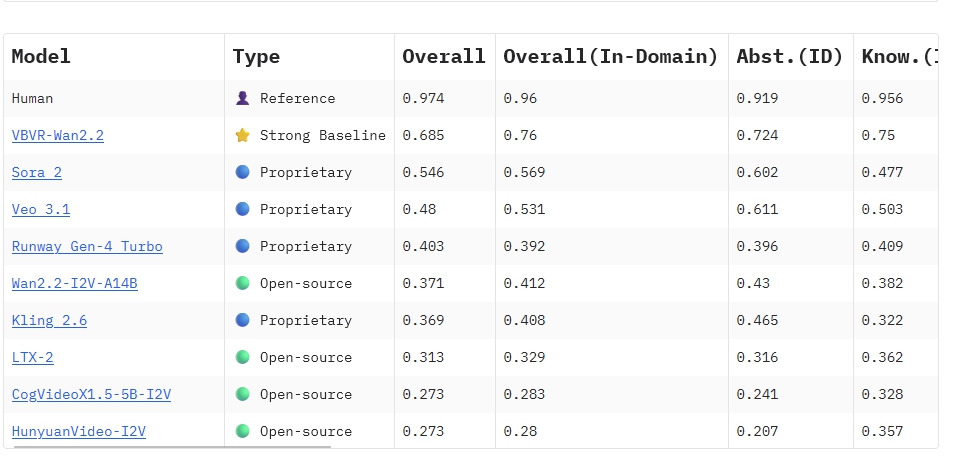971x465 pixels.
Task: Select the Human model name cell
Action: (32, 98)
